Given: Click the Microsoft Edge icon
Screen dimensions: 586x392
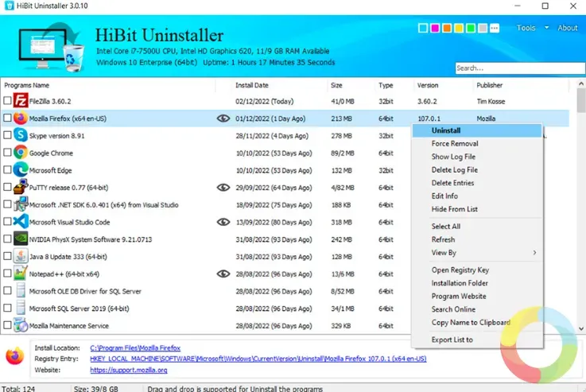Looking at the screenshot, I should tap(21, 169).
